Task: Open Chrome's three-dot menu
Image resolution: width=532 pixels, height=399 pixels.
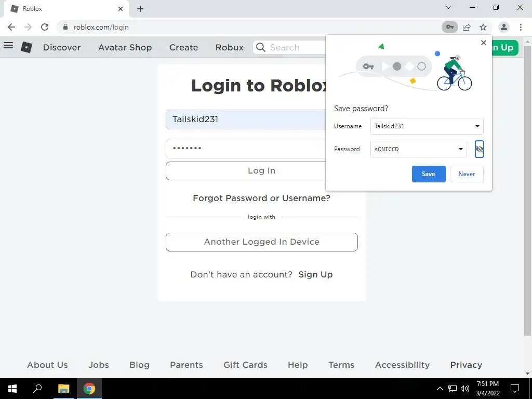Action: point(521,27)
